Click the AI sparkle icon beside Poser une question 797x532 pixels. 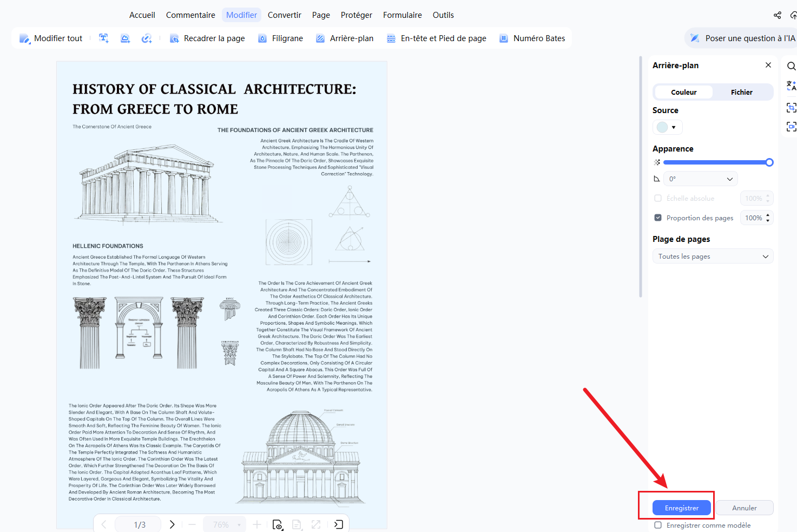pos(695,38)
